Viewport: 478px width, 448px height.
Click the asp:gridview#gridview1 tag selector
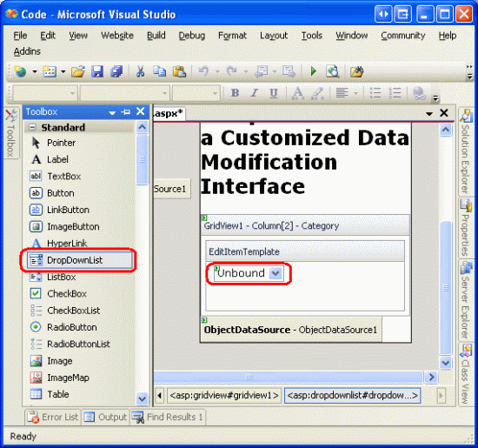[x=224, y=396]
